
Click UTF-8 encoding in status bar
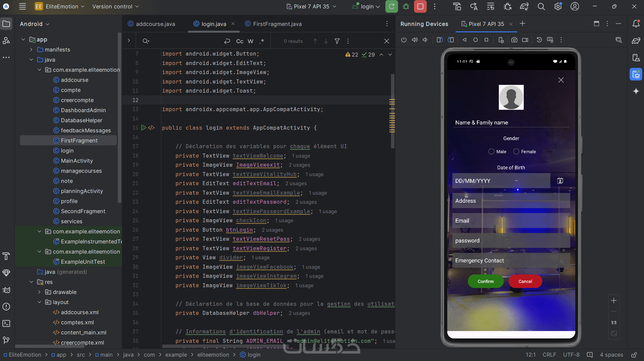pos(571,355)
